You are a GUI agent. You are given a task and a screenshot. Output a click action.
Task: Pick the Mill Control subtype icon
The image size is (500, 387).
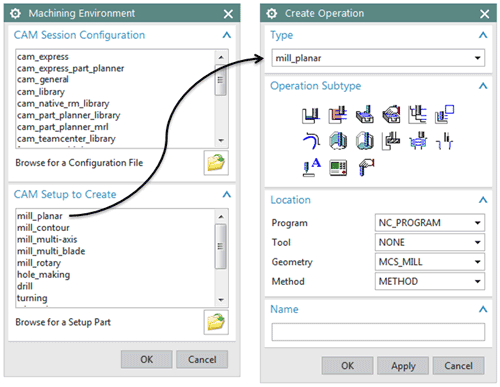(x=338, y=167)
